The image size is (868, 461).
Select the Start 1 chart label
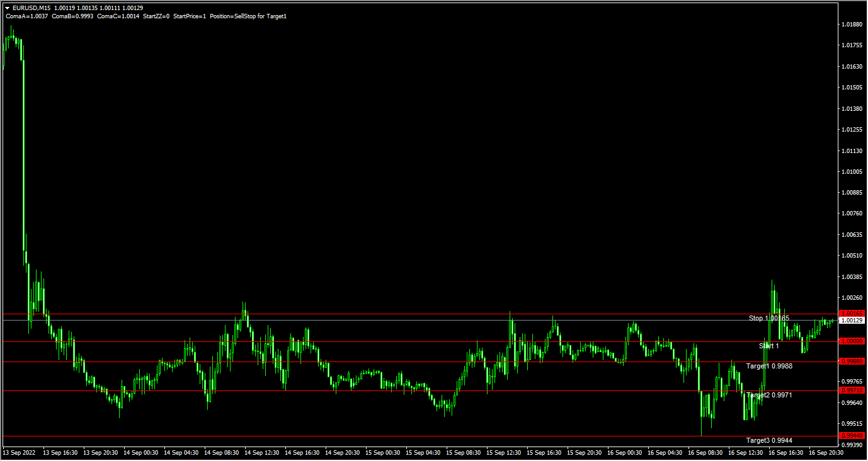[x=769, y=346]
